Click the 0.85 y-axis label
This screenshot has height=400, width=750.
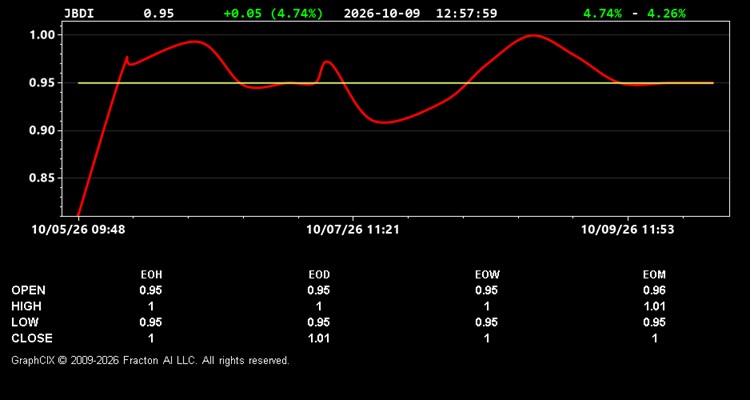pyautogui.click(x=44, y=178)
